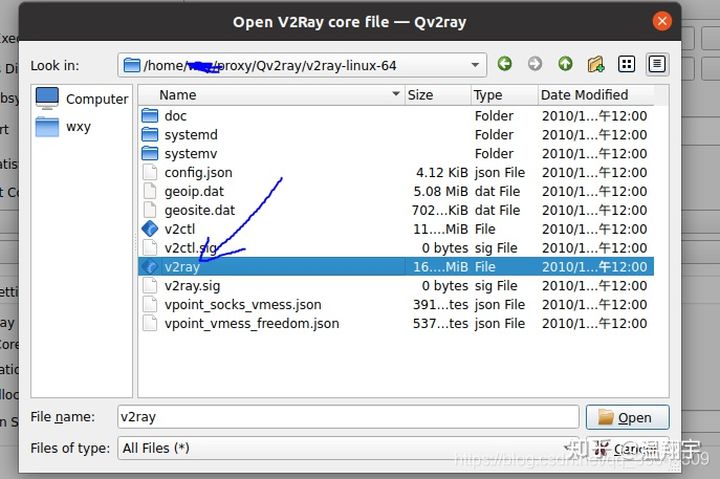
Task: Select the v2ray executable icon
Action: [x=150, y=266]
